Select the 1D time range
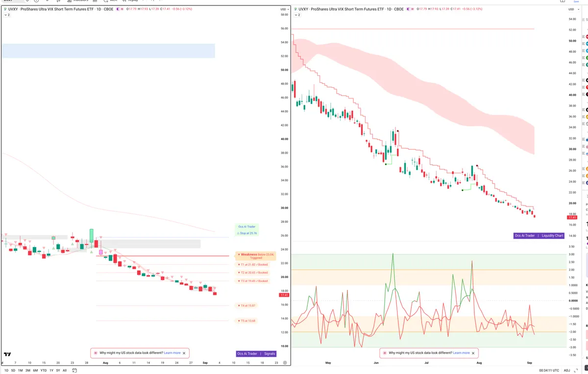Screen dimensions: 588x374 pos(6,371)
